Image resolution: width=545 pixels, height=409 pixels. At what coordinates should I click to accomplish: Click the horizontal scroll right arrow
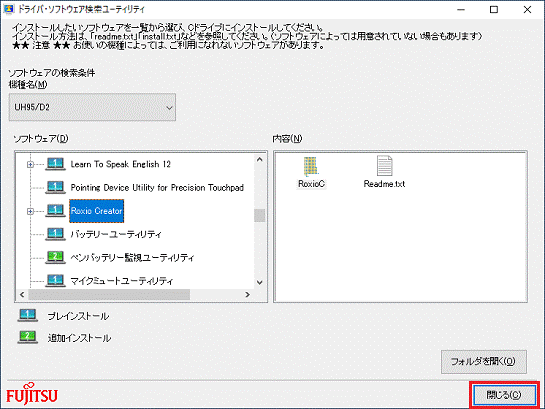pyautogui.click(x=247, y=295)
